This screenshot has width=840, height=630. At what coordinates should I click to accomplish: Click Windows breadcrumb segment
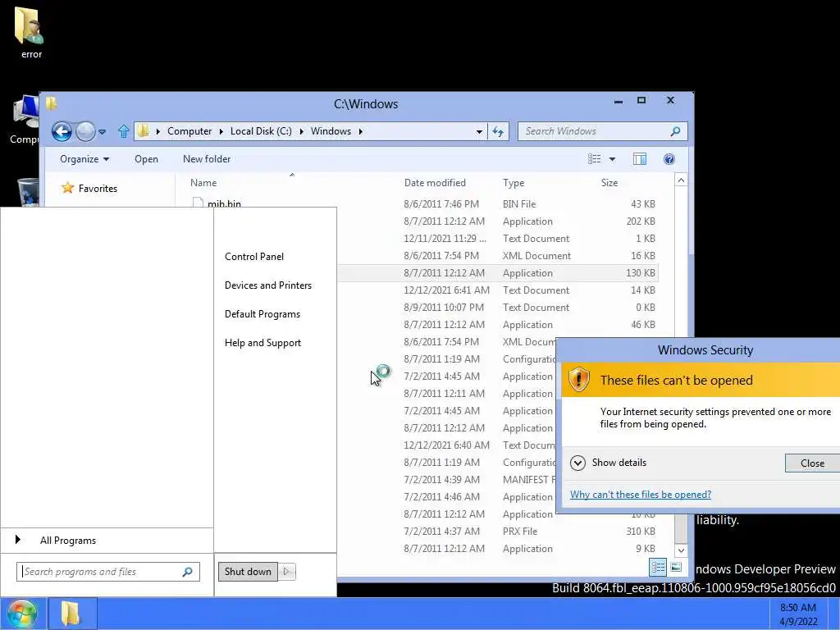click(x=331, y=131)
